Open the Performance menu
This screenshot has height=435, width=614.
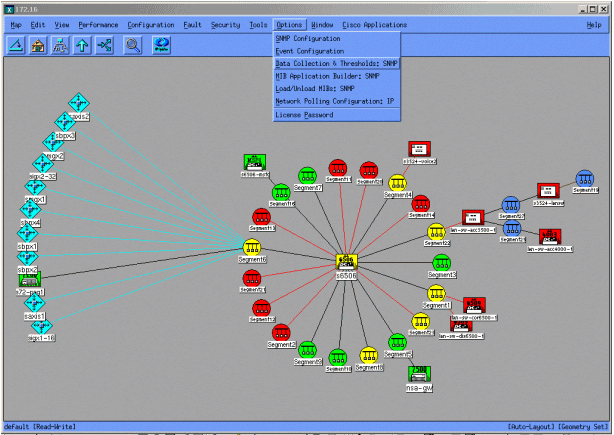click(x=98, y=25)
